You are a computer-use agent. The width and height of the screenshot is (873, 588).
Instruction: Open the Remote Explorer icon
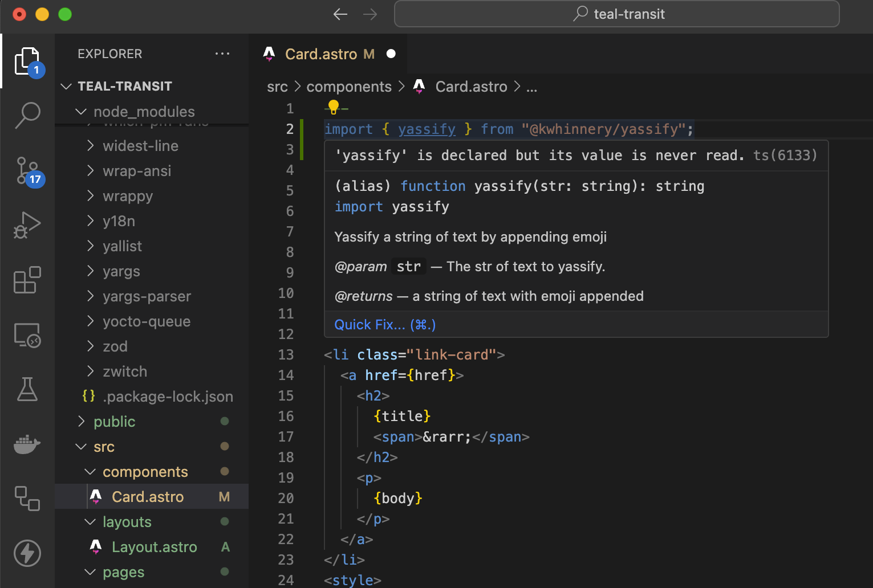(x=27, y=335)
